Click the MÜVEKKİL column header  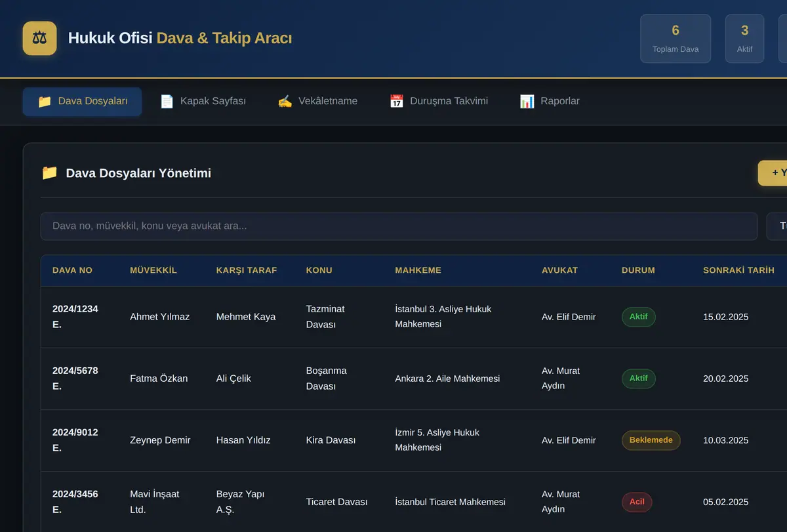(x=153, y=270)
